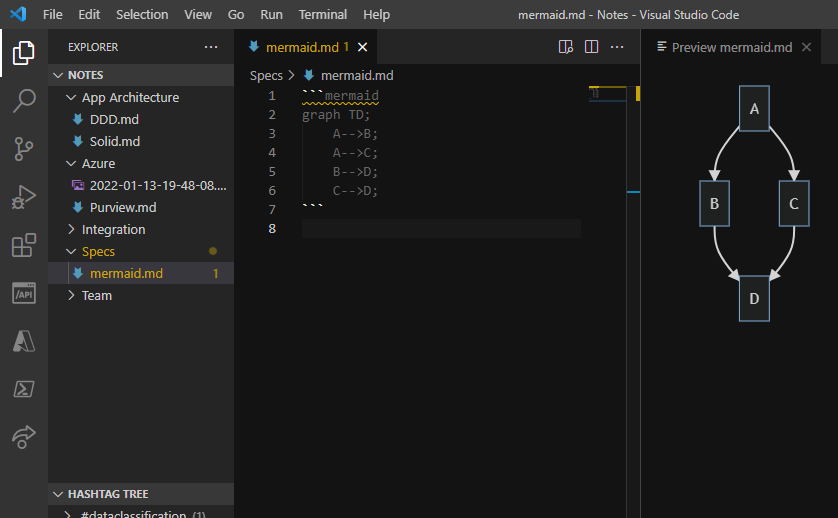Viewport: 838px width, 518px height.
Task: Place cursor on empty line 8
Action: coord(441,228)
